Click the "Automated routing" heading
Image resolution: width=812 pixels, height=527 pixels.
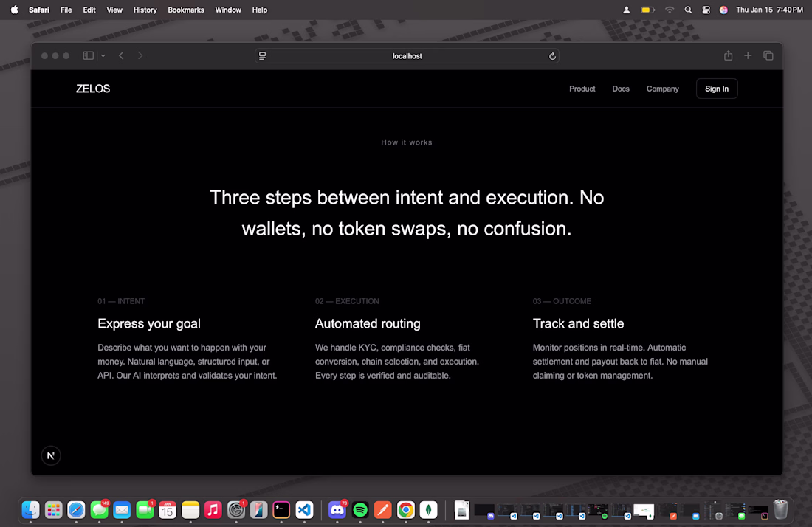tap(368, 323)
